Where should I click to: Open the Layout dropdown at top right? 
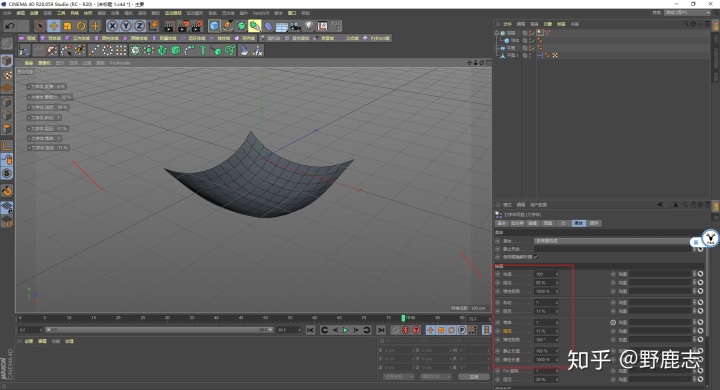687,12
